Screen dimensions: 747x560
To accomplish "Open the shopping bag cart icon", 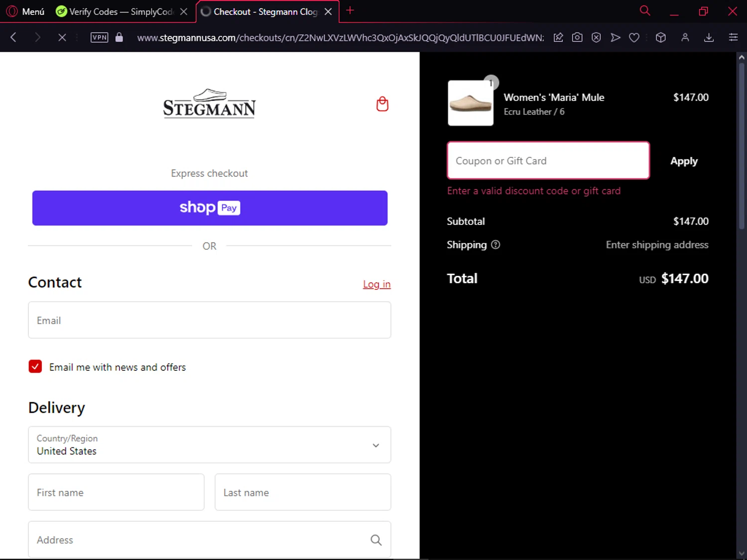I will [382, 104].
